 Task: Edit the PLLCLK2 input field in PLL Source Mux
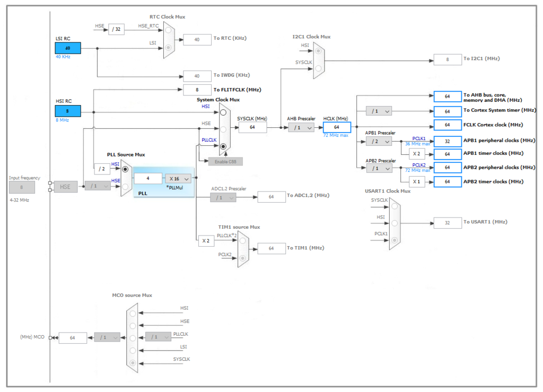(148, 178)
